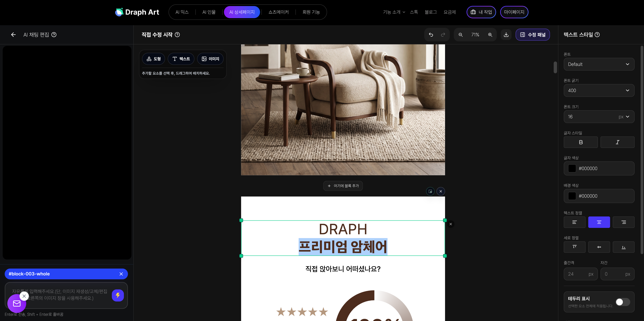Screen dimensions: 644x321
Task: Set vertical alignment to middle
Action: pos(599,247)
